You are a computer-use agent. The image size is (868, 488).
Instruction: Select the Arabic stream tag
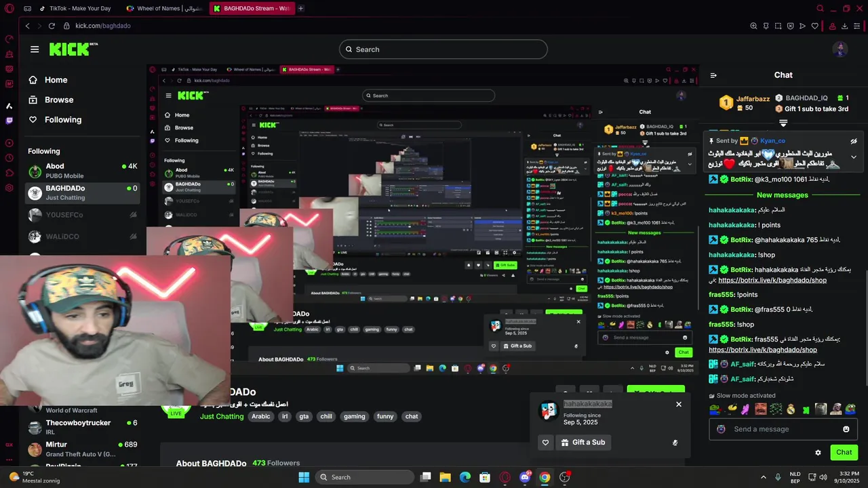tap(261, 416)
